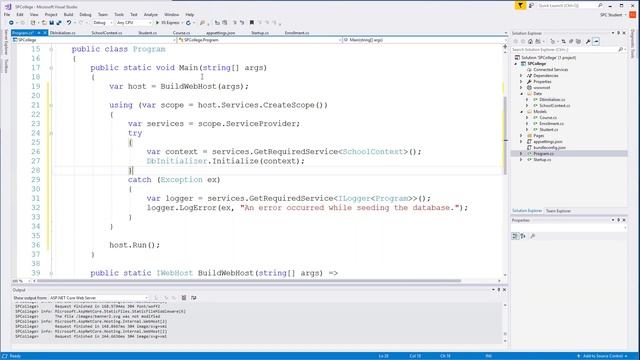Click the user account avatar icon
Viewport: 640px width, 360px height.
click(632, 15)
